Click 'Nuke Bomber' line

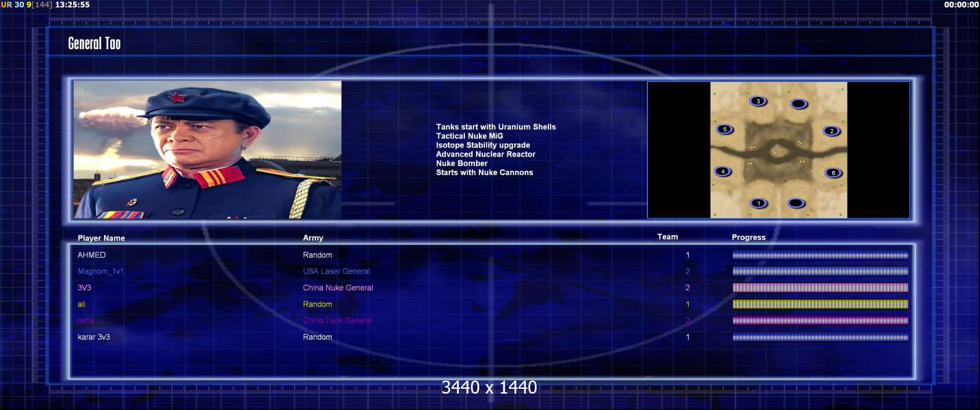point(462,163)
